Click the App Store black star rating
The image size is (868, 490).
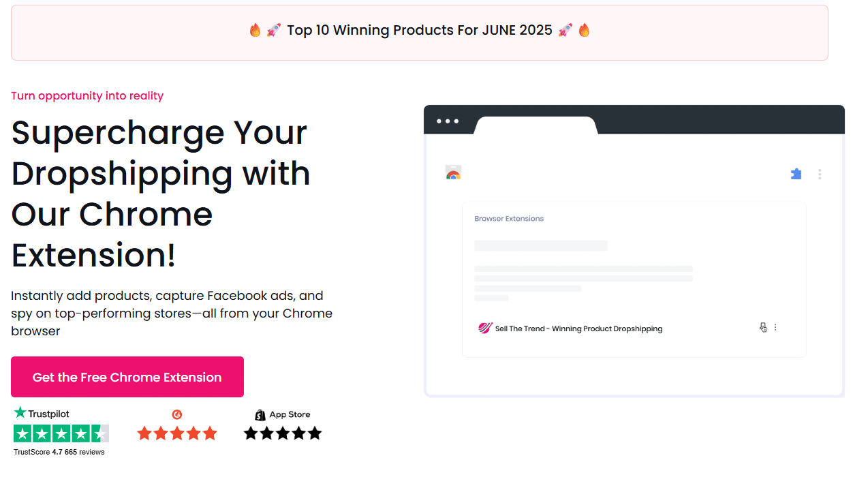tap(283, 433)
